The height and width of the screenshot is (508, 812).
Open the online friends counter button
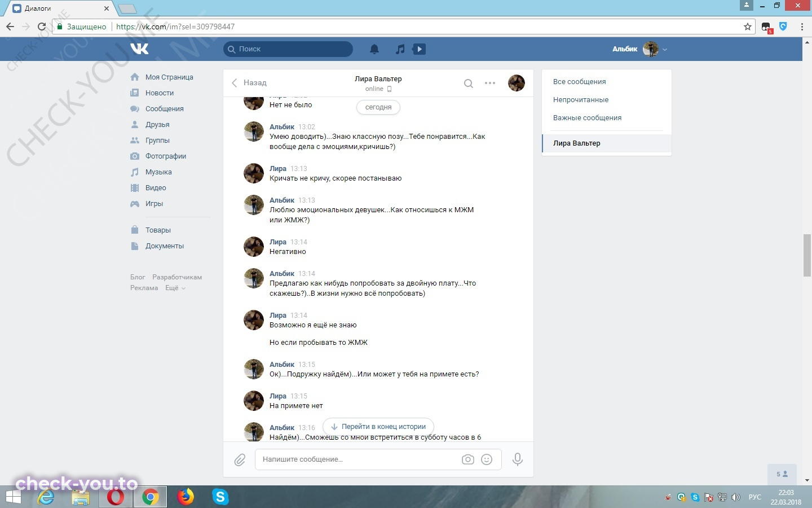point(782,474)
